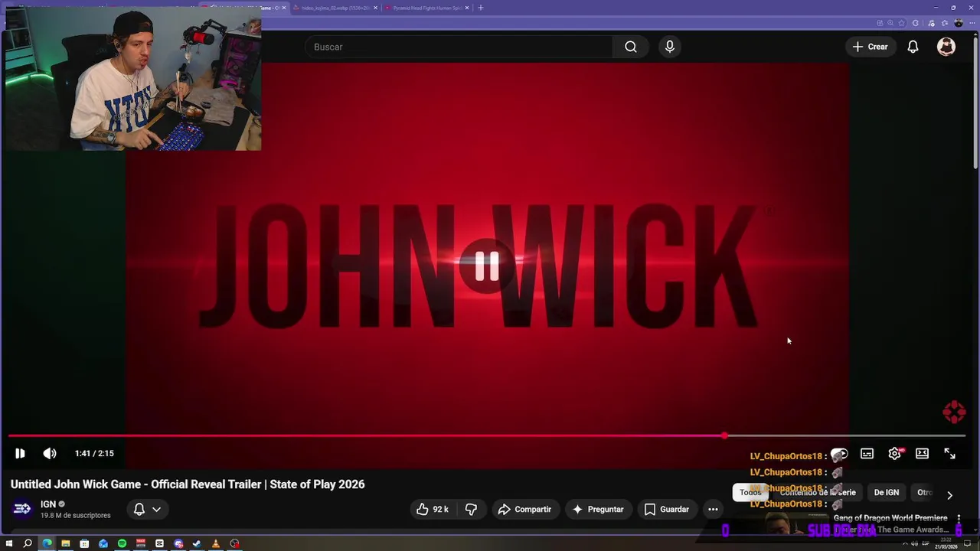Click the Preguntar button
980x551 pixels.
click(598, 509)
